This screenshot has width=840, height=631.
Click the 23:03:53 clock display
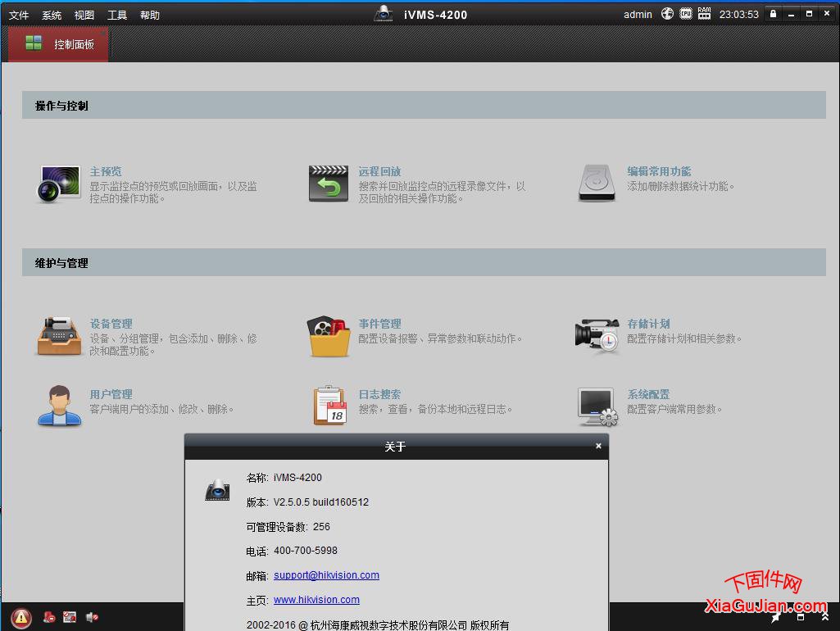[738, 15]
